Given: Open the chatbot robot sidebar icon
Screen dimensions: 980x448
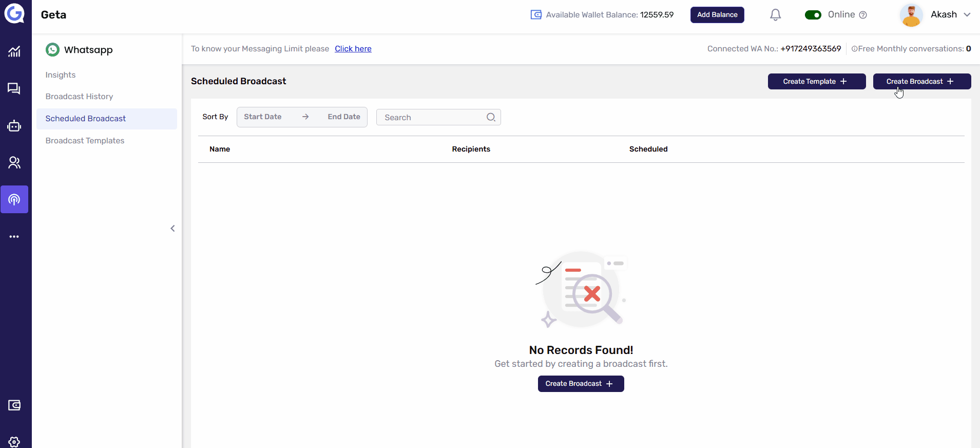Looking at the screenshot, I should pyautogui.click(x=14, y=126).
